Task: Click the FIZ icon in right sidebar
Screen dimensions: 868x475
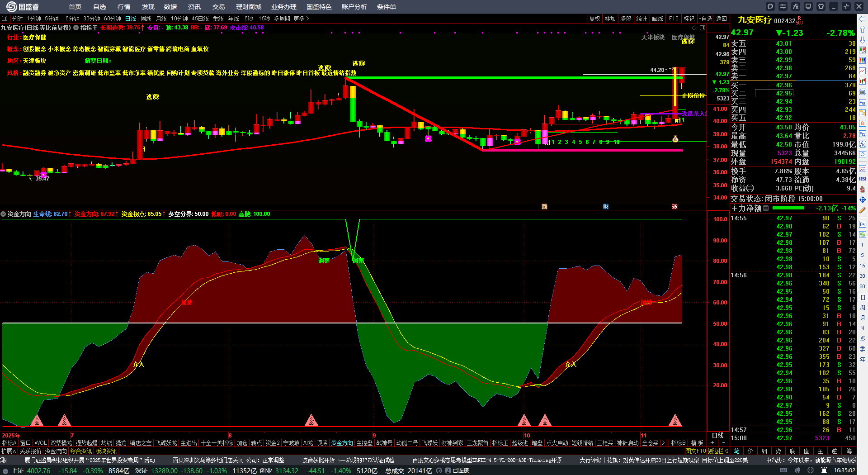Action: coord(863,134)
